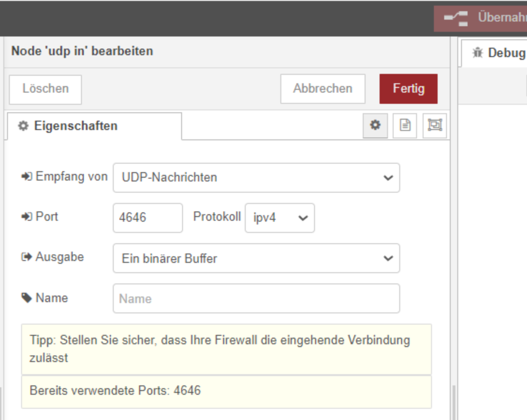The height and width of the screenshot is (420, 527).
Task: Select the Eigenschaften tab
Action: point(94,126)
